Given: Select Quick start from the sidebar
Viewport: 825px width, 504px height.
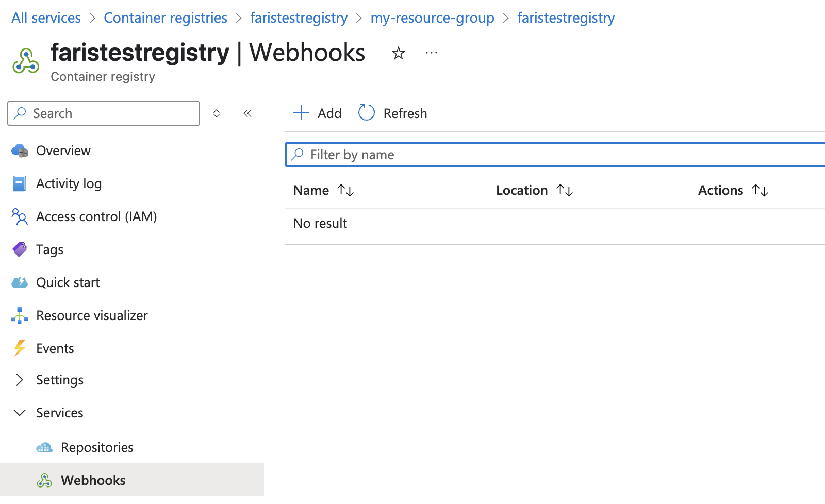Looking at the screenshot, I should (68, 282).
